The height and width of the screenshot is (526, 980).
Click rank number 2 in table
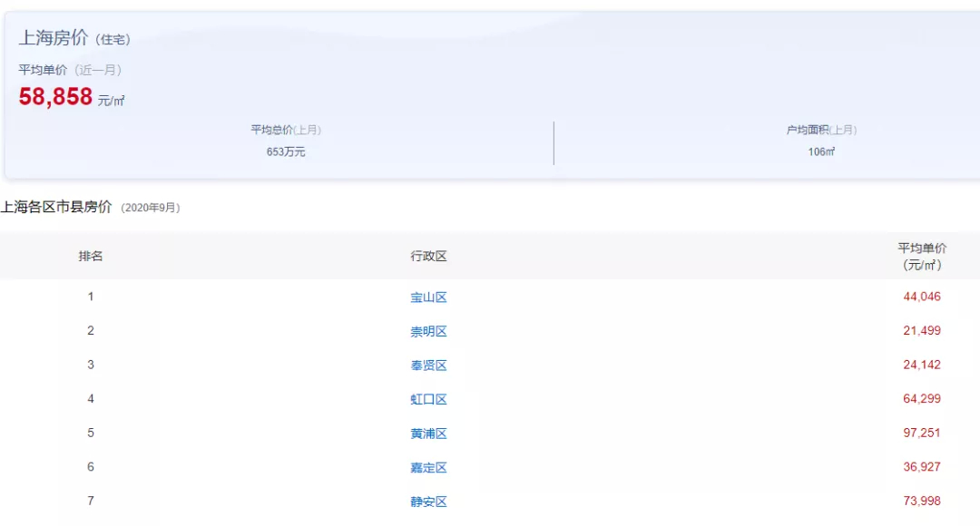point(91,330)
